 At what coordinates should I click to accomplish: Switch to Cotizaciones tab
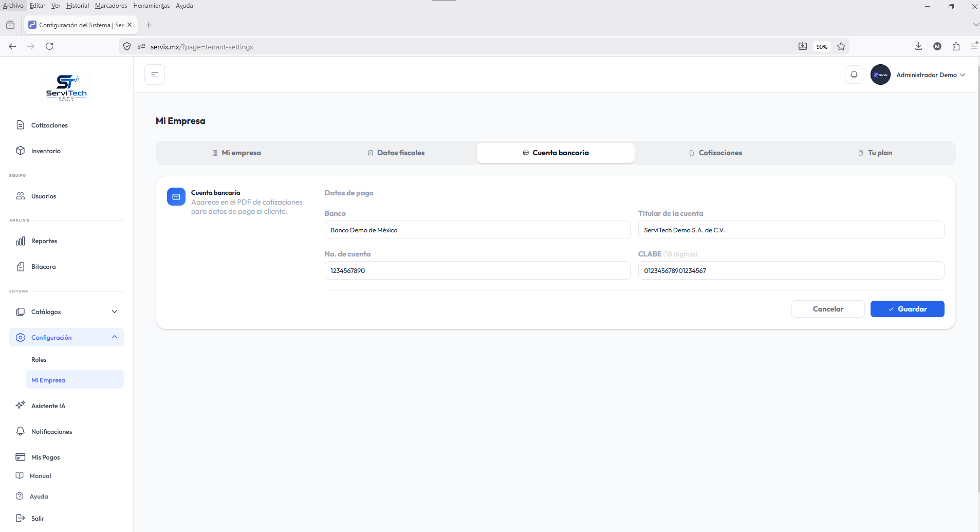[715, 153]
